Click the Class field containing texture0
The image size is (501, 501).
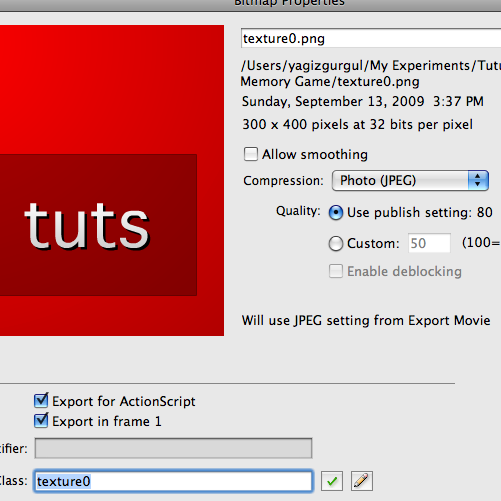(x=173, y=481)
